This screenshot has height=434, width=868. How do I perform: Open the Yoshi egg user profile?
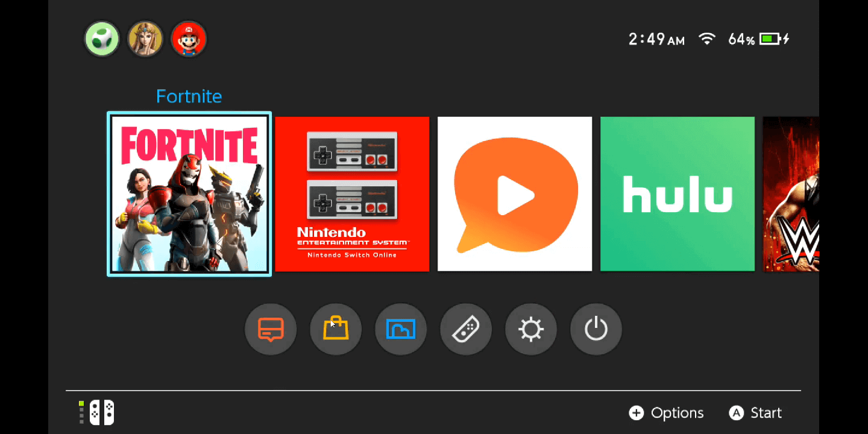[x=102, y=39]
